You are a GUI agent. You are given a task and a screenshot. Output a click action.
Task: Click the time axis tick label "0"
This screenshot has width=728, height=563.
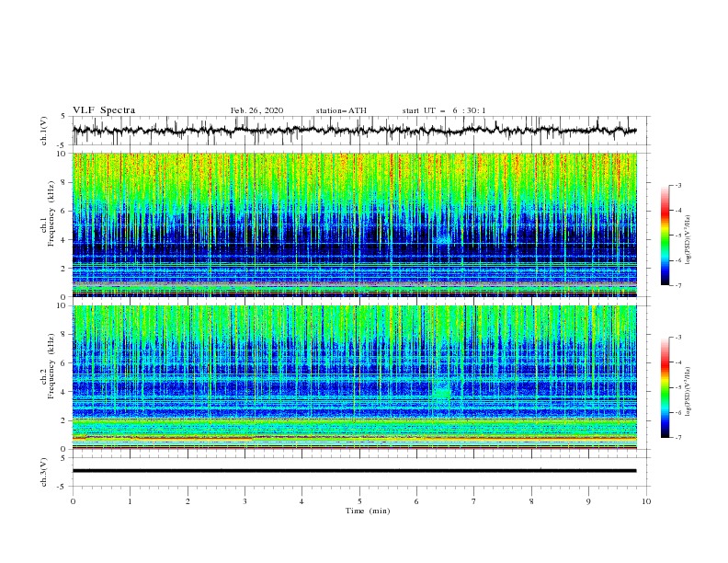tap(73, 501)
